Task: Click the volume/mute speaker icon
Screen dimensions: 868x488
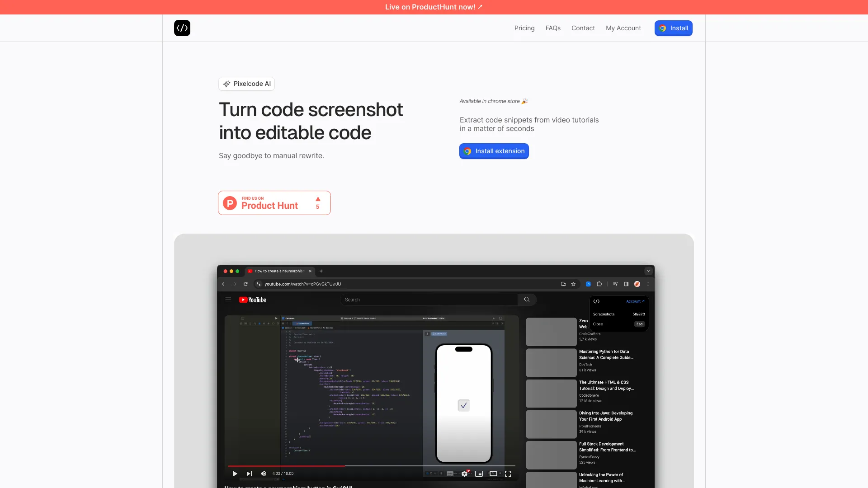Action: [x=264, y=474]
